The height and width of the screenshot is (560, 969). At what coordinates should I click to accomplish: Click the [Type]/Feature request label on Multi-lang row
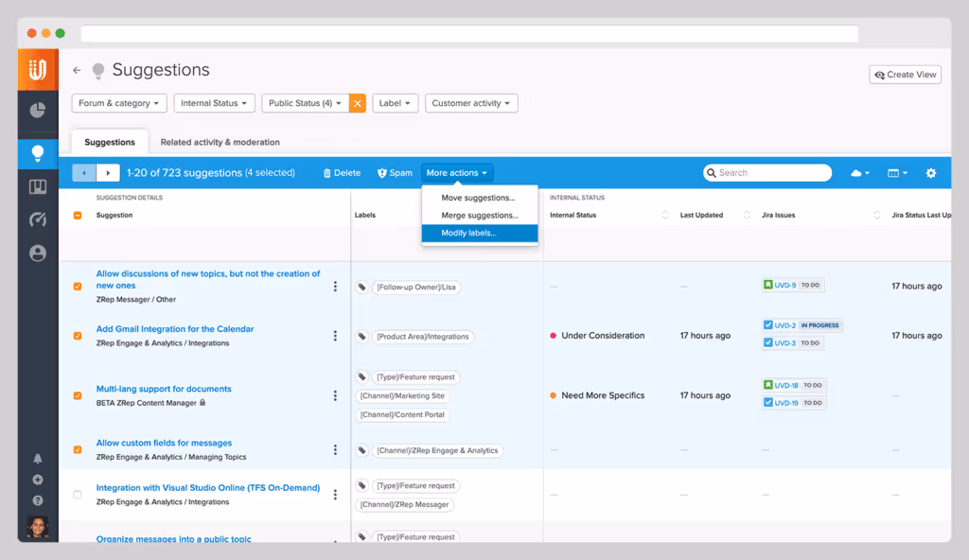click(x=416, y=377)
